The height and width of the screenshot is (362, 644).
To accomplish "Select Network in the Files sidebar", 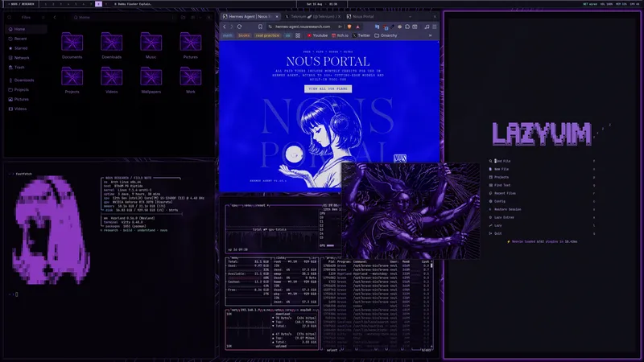I will (x=27, y=58).
